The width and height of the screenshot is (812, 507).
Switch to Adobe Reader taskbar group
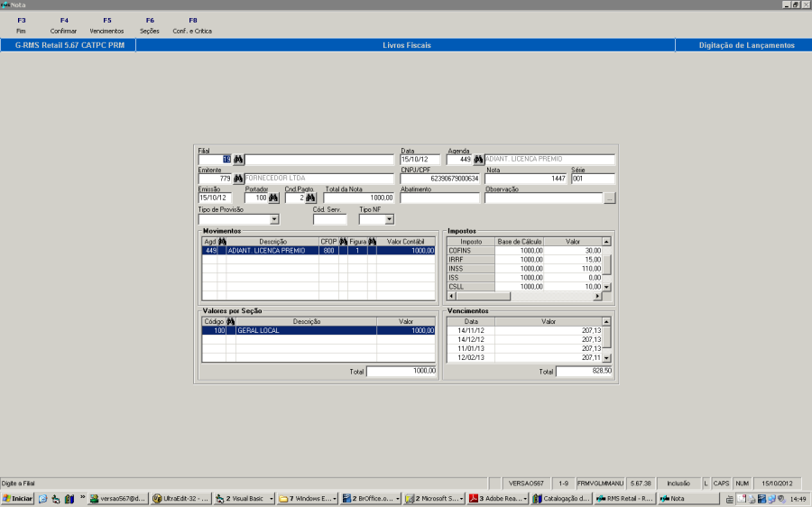coord(498,499)
